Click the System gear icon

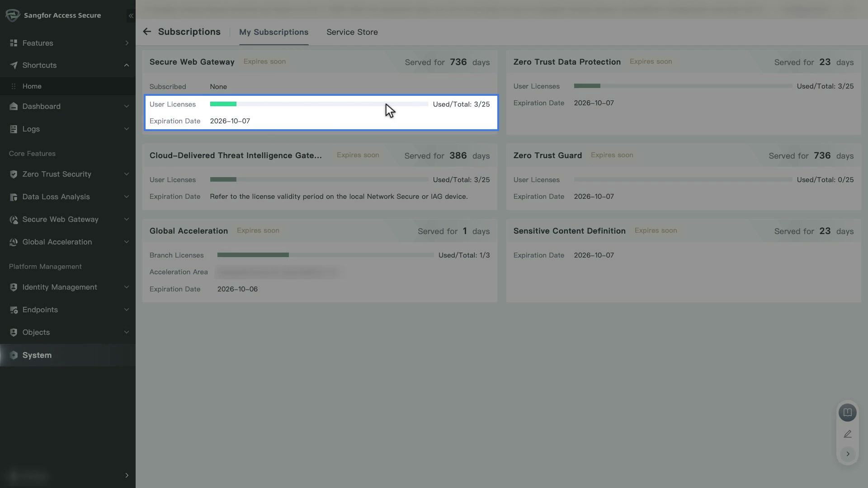14,355
